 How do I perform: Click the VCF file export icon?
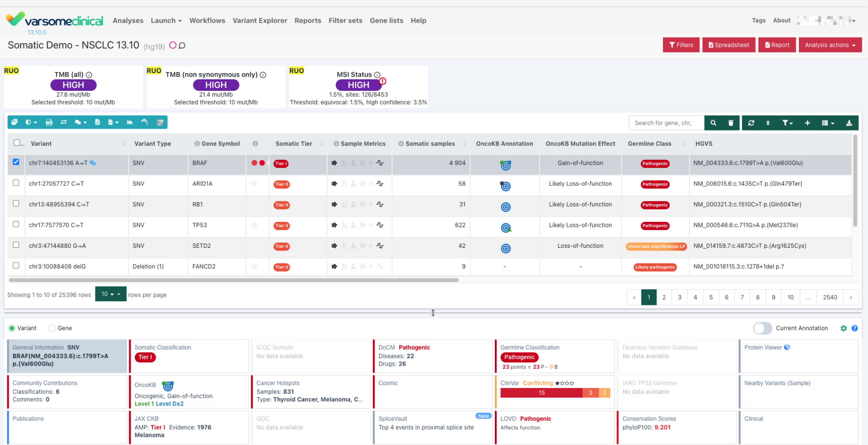click(49, 122)
